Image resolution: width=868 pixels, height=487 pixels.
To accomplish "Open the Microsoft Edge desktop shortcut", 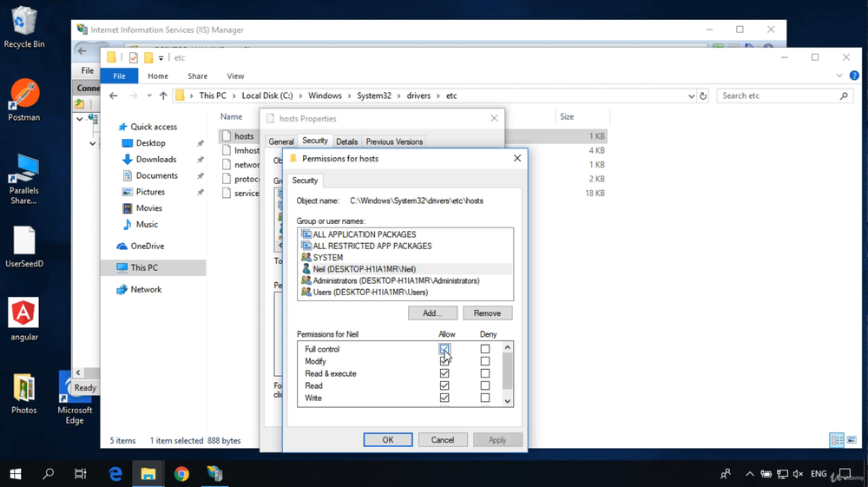I will tap(75, 398).
